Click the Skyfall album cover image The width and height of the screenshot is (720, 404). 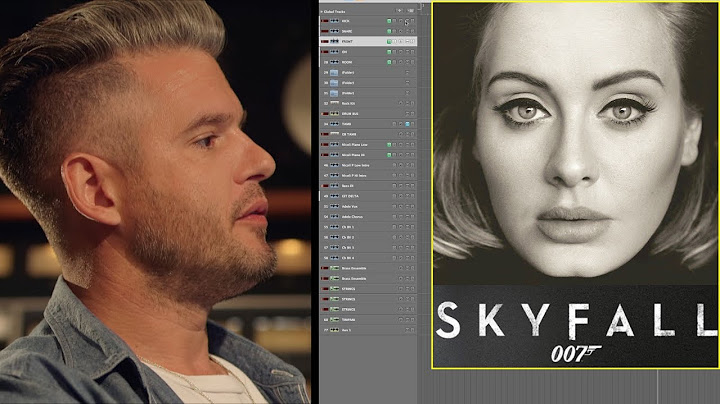576,185
